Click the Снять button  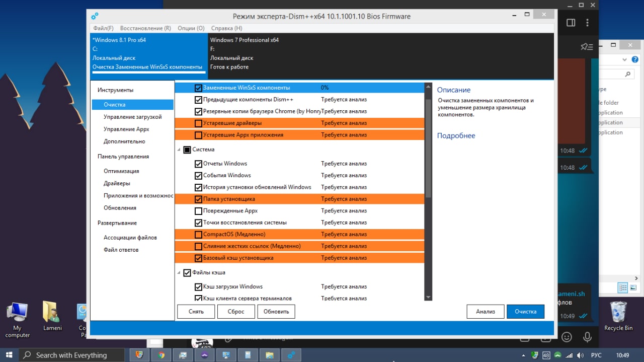(x=196, y=312)
